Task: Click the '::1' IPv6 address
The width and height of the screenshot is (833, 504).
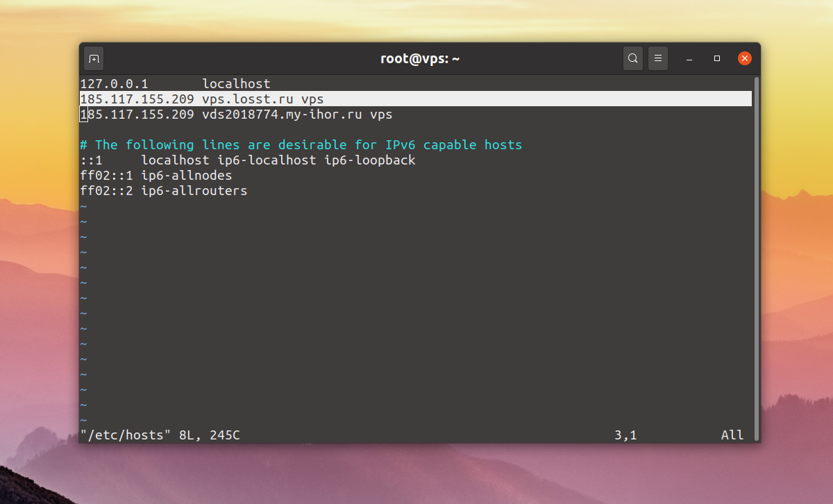Action: [92, 160]
